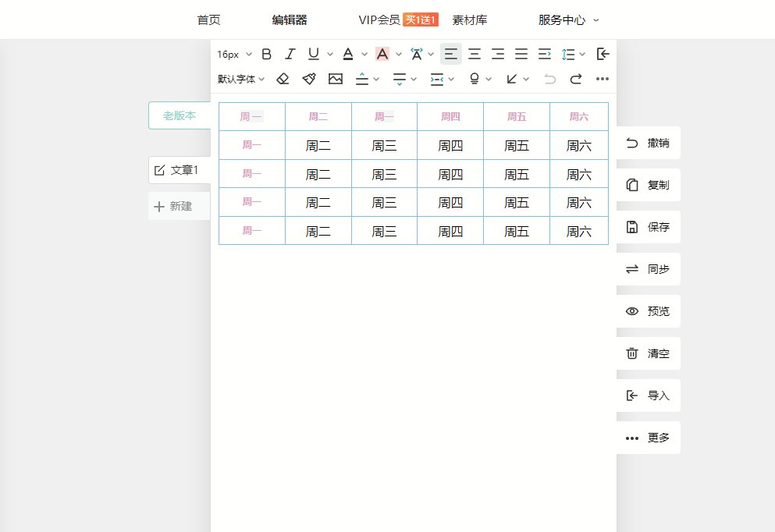Viewport: 775px width, 532px height.
Task: Click the letter spacing icon
Action: [x=417, y=54]
